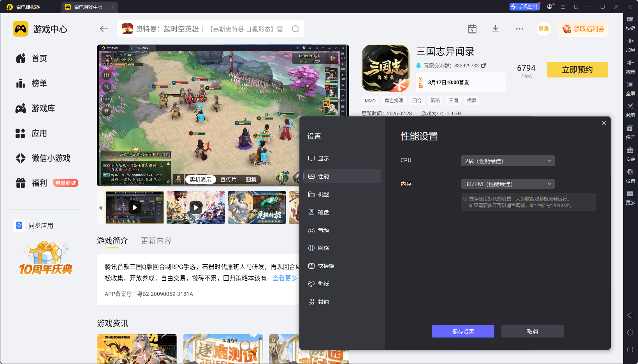This screenshot has width=638, height=364.
Task: Play the first video thumbnail
Action: (135, 207)
